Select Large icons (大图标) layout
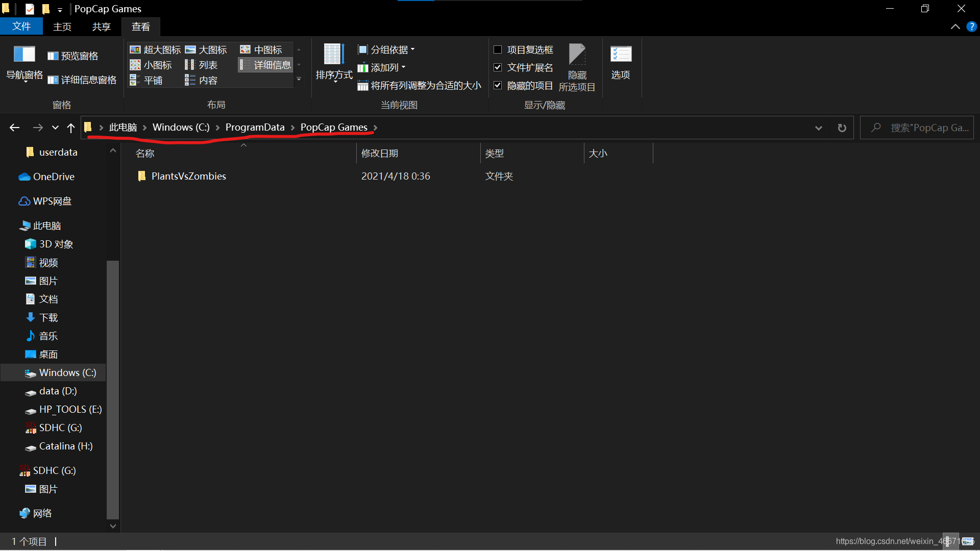 point(206,49)
